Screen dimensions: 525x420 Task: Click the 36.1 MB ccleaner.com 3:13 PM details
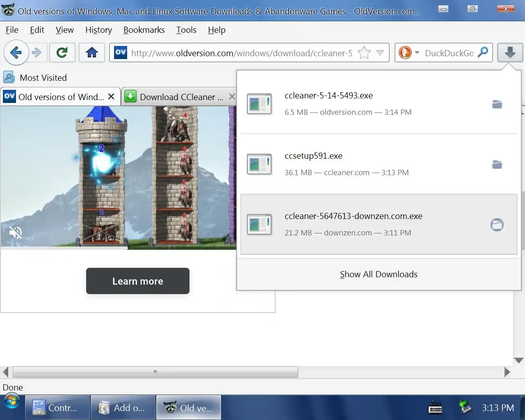click(x=347, y=172)
